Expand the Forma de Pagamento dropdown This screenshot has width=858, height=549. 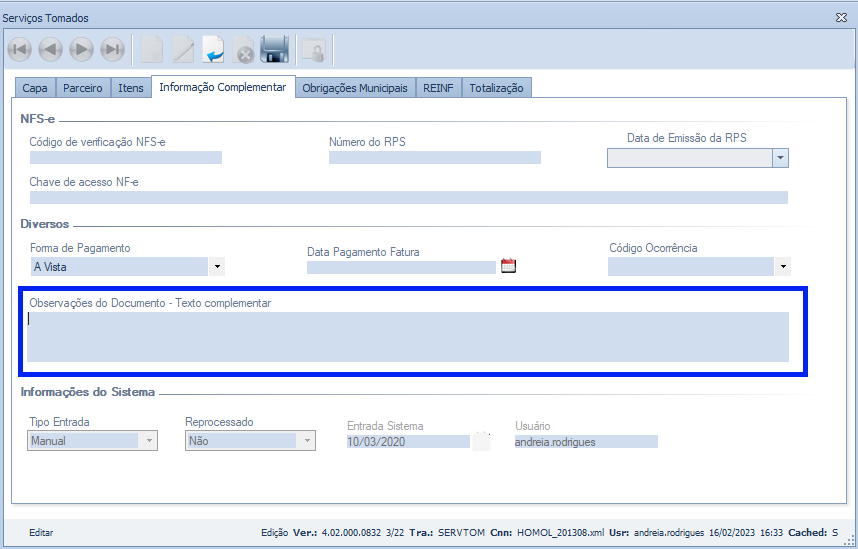pos(217,267)
